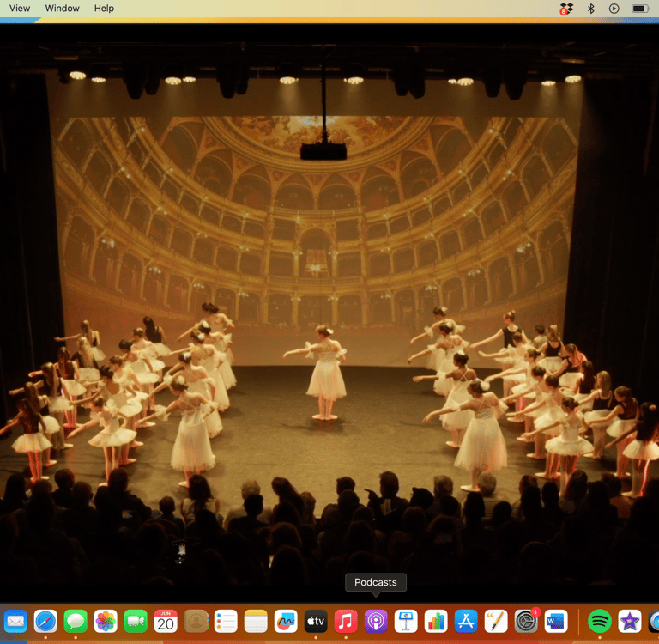Open the Bluetooth status menu
This screenshot has width=659, height=644.
(591, 9)
